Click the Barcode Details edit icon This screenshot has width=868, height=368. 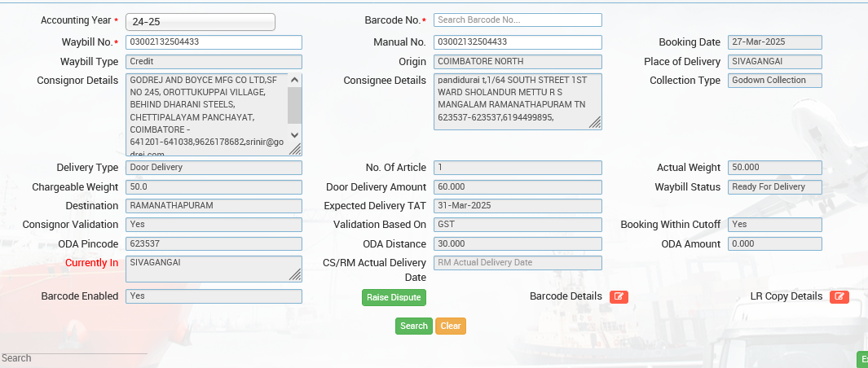click(619, 296)
